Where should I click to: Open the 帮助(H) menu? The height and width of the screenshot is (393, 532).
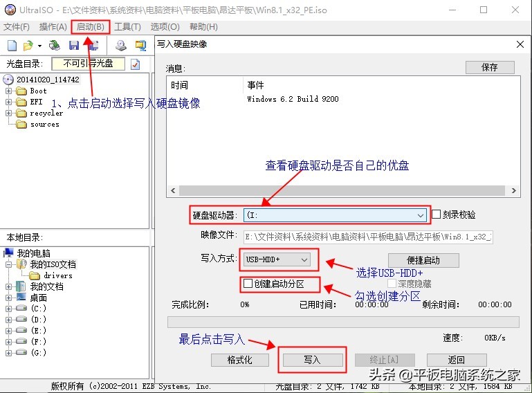pyautogui.click(x=203, y=27)
